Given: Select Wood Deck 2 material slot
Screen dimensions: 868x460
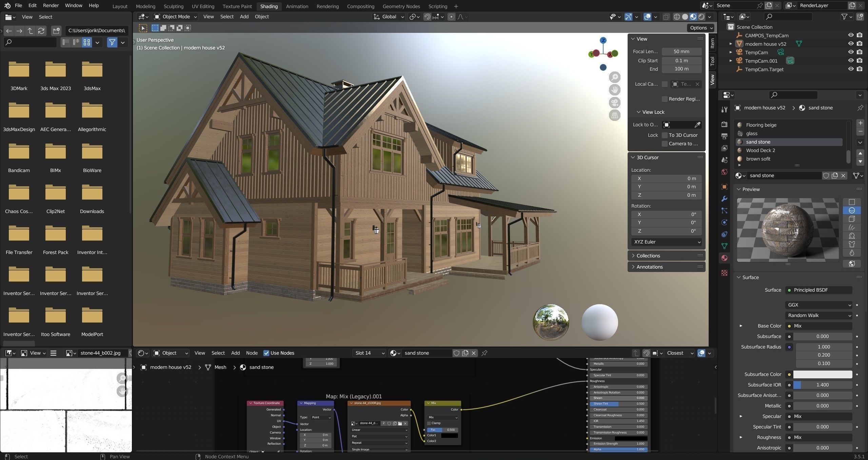Looking at the screenshot, I should point(789,150).
